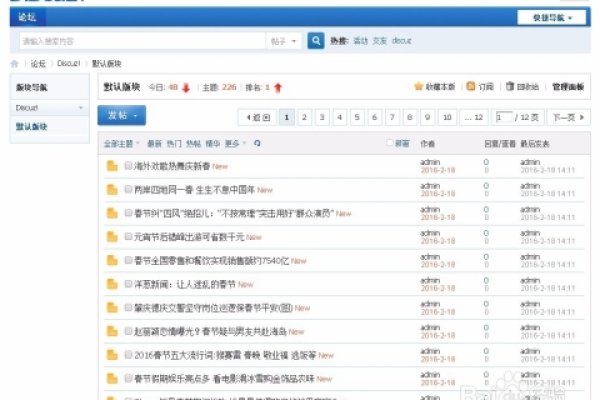Image resolution: width=600 pixels, height=400 pixels.
Task: Select the 热帖 filter tab
Action: click(193, 144)
